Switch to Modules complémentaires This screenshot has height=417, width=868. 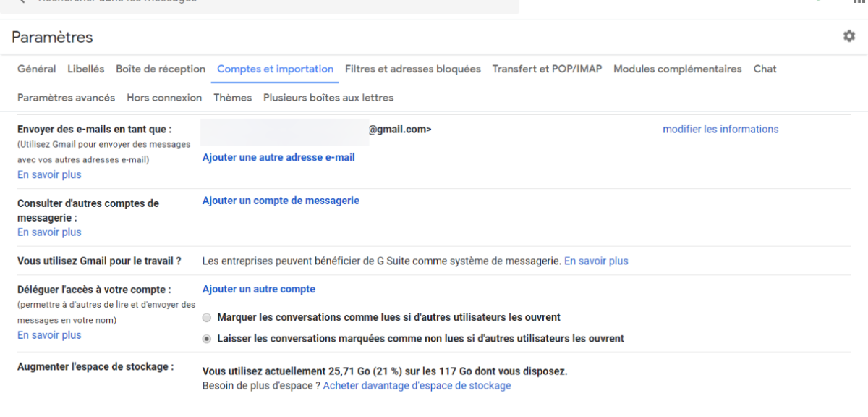[x=677, y=69]
